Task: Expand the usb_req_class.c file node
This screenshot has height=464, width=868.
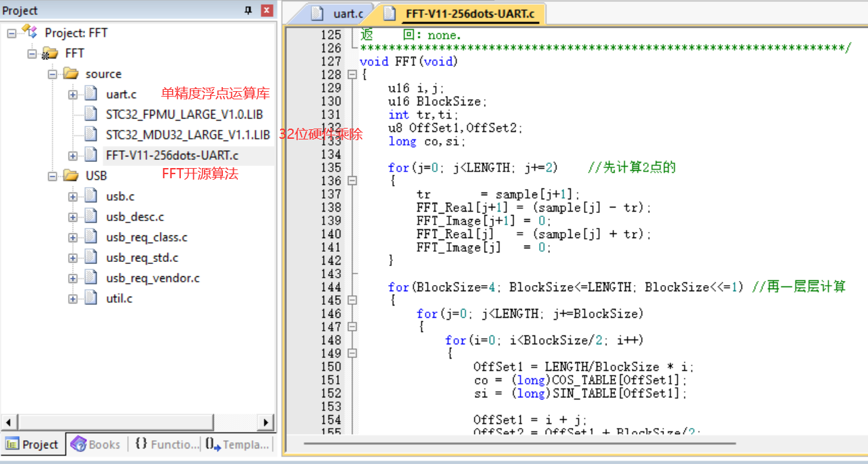Action: [73, 237]
